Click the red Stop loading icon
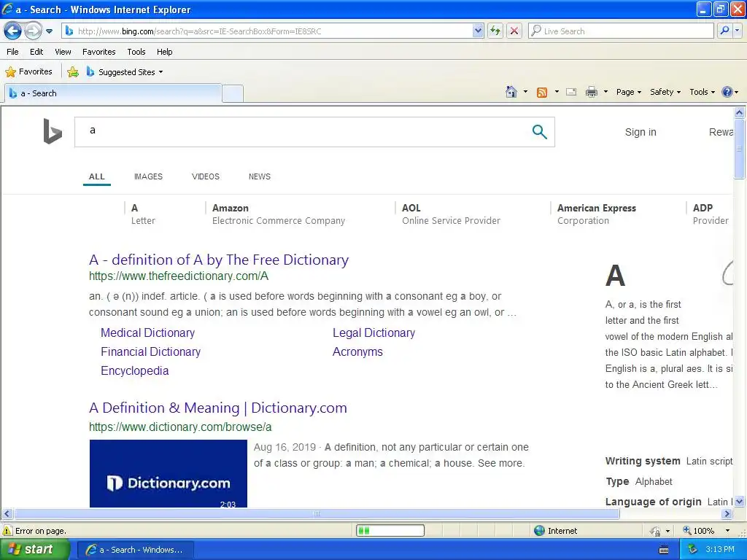This screenshot has height=560, width=747. tap(514, 31)
